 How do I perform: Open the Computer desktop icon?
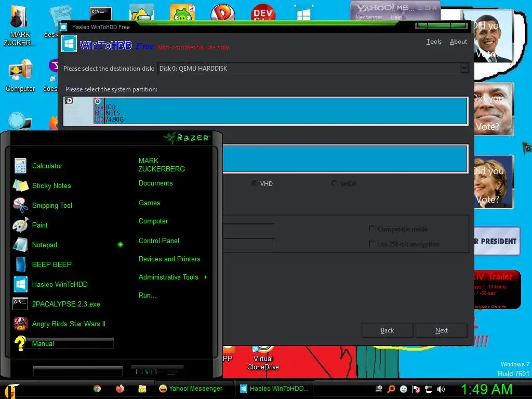click(20, 76)
